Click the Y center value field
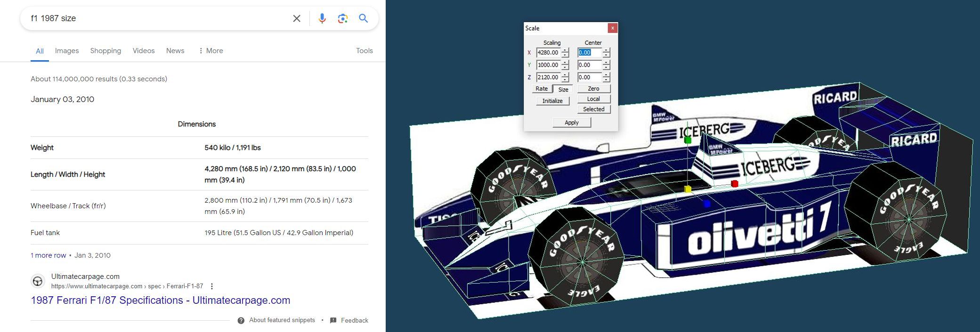Screen dimensions: 980x332 [x=590, y=65]
